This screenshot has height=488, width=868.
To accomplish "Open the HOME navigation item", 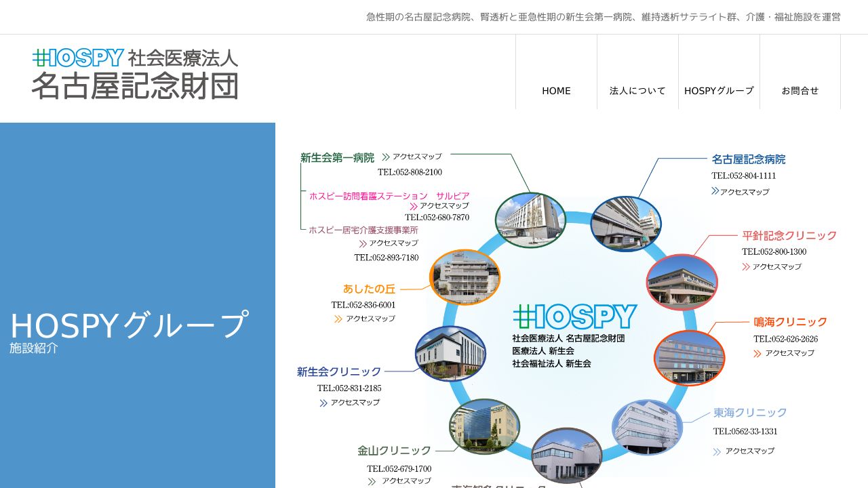I will pyautogui.click(x=556, y=90).
